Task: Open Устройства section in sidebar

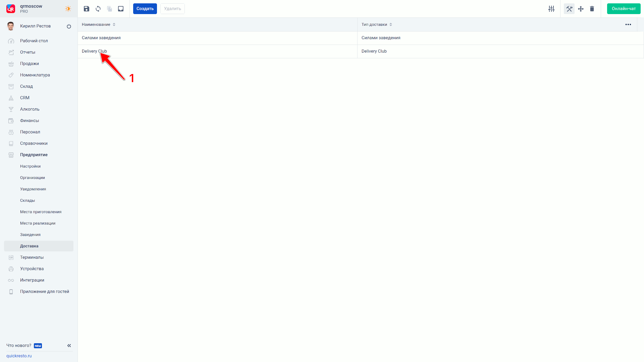Action: 32,269
